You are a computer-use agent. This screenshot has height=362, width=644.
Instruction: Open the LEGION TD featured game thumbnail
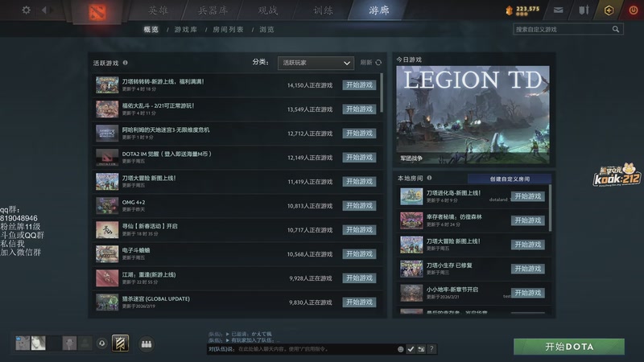(473, 115)
